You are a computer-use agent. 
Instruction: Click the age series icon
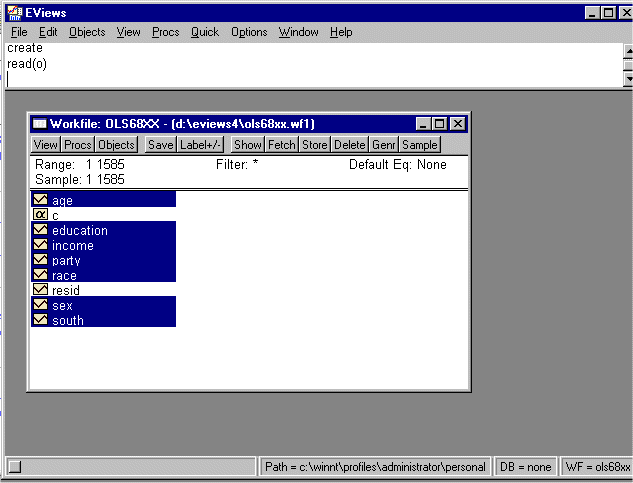tap(40, 200)
